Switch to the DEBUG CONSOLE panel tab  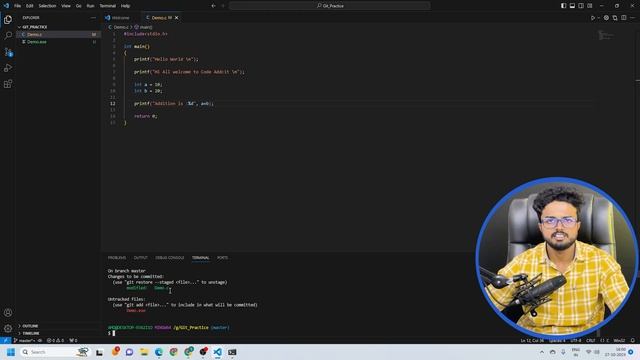pyautogui.click(x=169, y=258)
